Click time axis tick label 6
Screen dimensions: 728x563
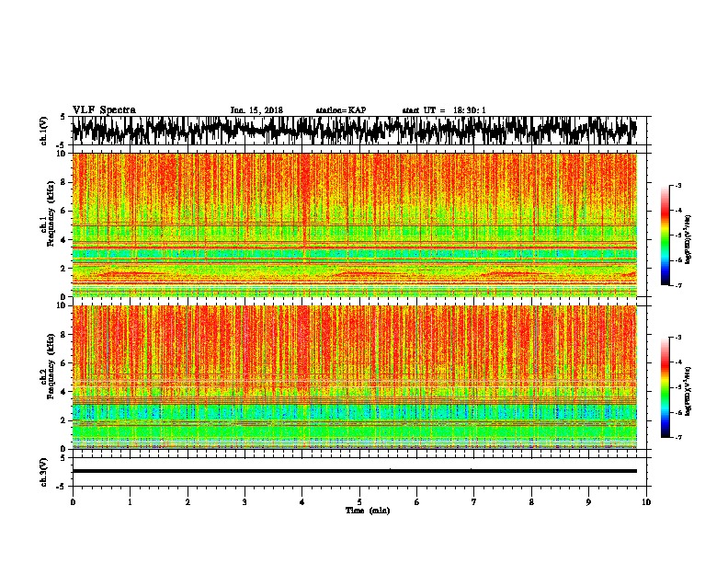click(417, 502)
